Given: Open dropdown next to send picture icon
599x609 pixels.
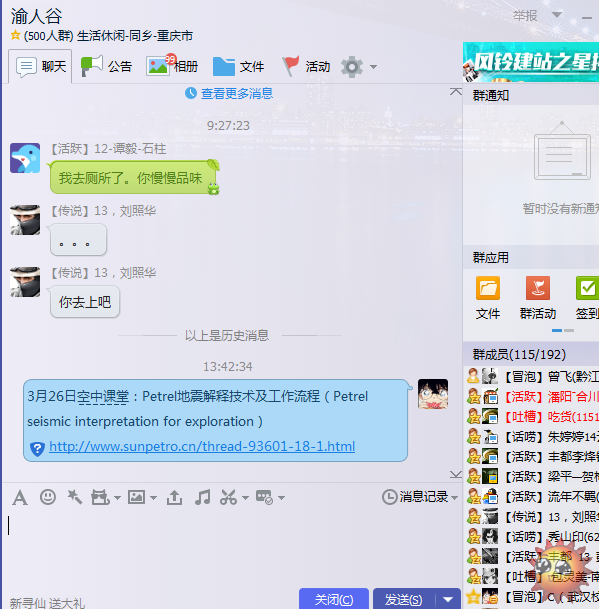Looking at the screenshot, I should tap(153, 498).
